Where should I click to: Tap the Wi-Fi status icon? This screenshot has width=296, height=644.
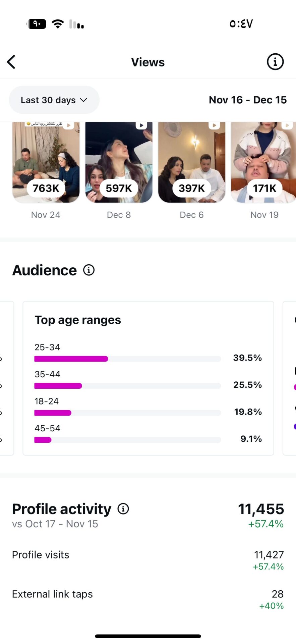tap(58, 24)
